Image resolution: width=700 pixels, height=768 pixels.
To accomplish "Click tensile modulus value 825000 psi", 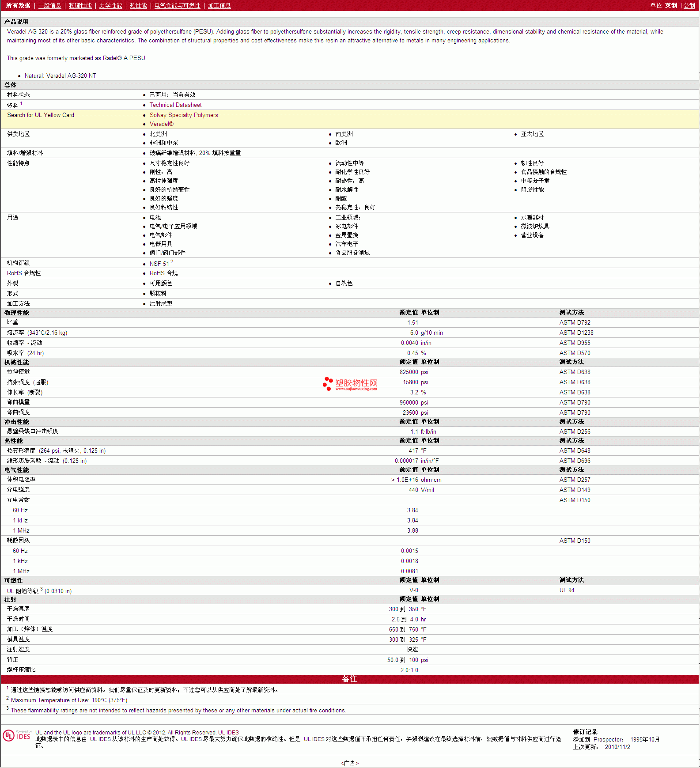I will pyautogui.click(x=414, y=372).
